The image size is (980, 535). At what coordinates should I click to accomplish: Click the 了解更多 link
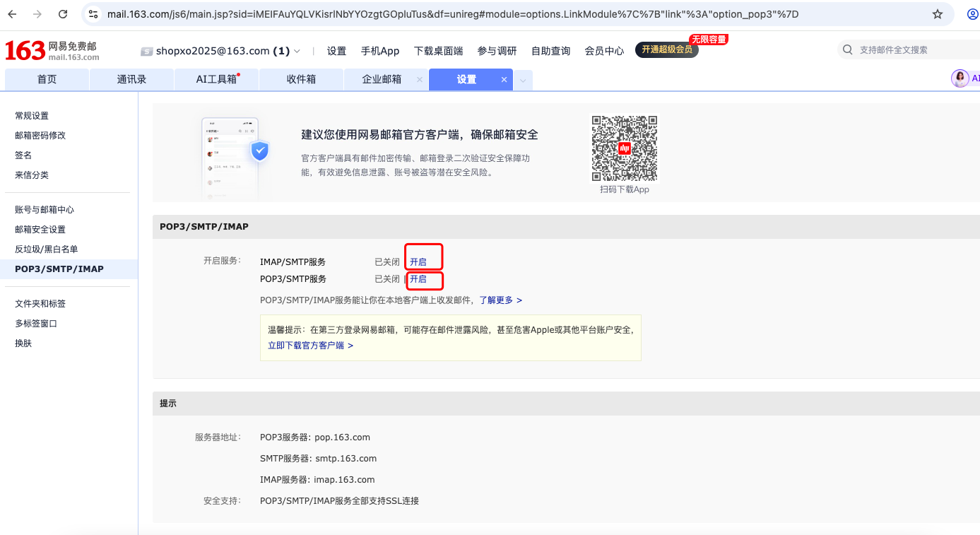(501, 300)
